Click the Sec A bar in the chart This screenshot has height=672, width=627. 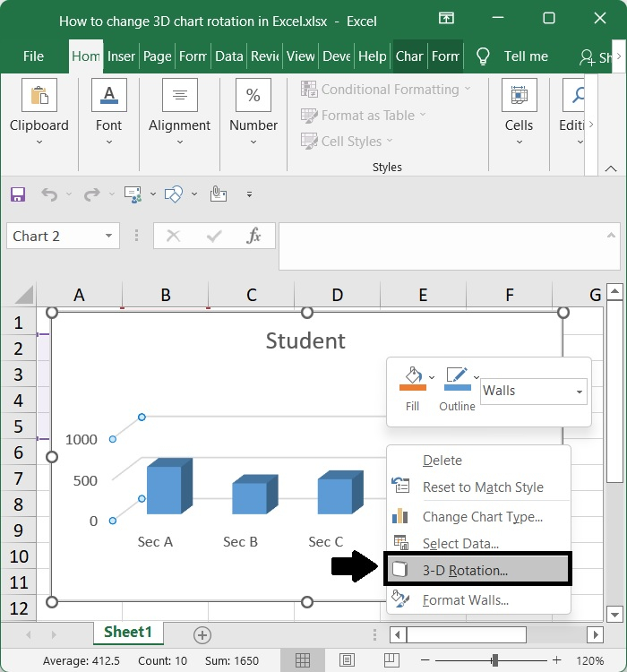[169, 487]
